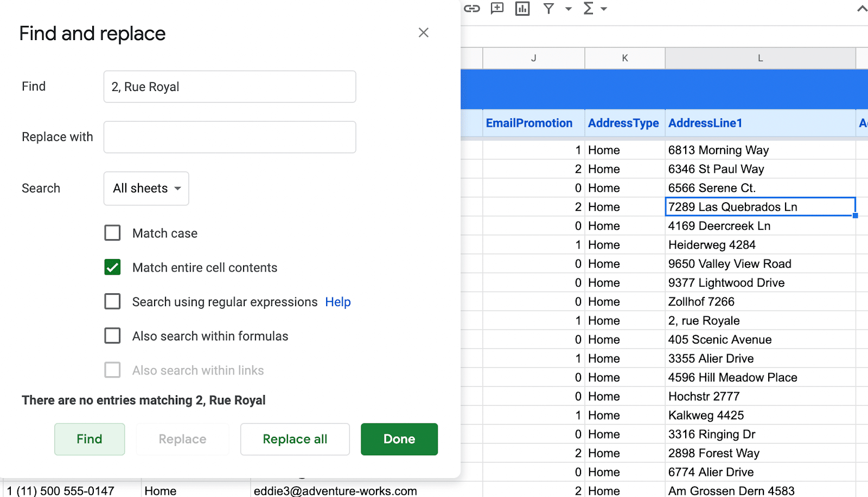Screen dimensions: 868x497
Task: Enable the Match case checkbox
Action: (112, 233)
